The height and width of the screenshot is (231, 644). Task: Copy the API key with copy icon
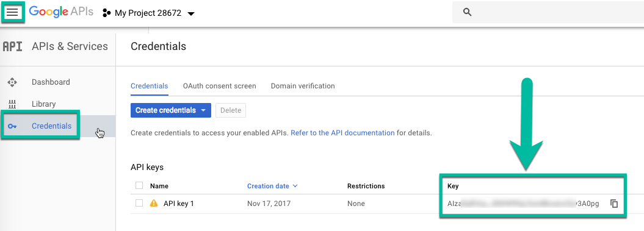tap(614, 204)
